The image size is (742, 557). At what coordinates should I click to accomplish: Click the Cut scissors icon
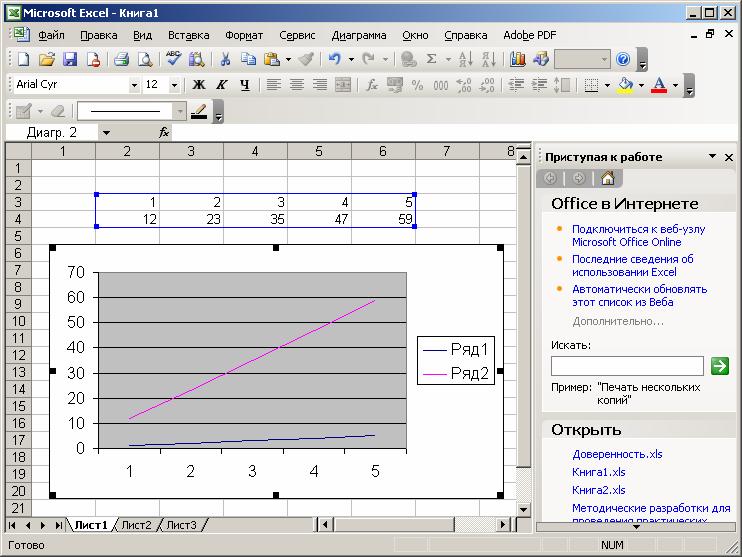point(225,59)
